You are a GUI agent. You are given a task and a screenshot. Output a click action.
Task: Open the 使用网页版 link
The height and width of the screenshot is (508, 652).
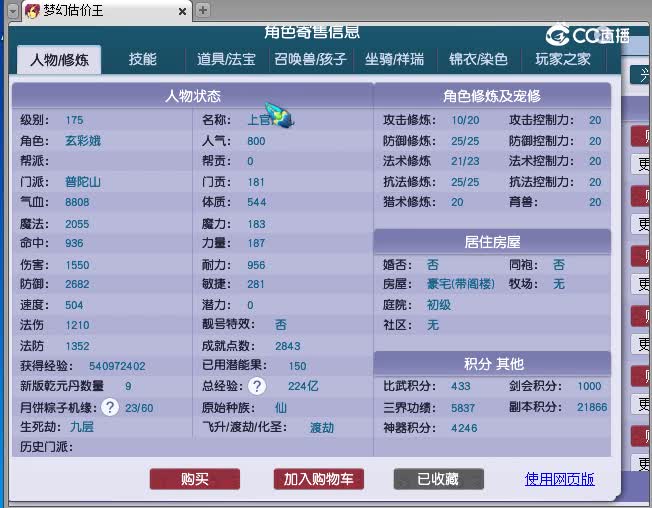coord(559,479)
